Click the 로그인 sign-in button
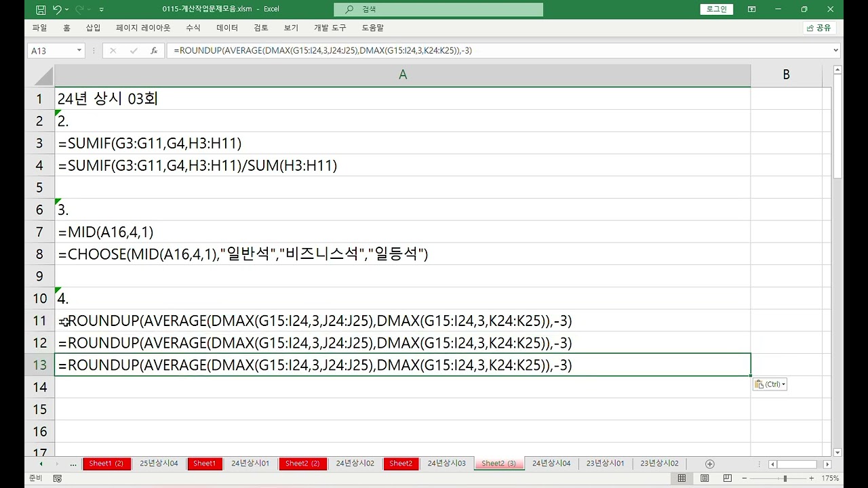This screenshot has height=488, width=868. pos(716,9)
